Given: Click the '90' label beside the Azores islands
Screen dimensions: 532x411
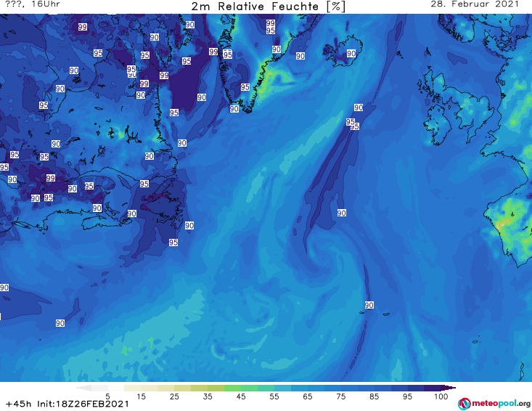Looking at the screenshot, I should click(369, 305).
